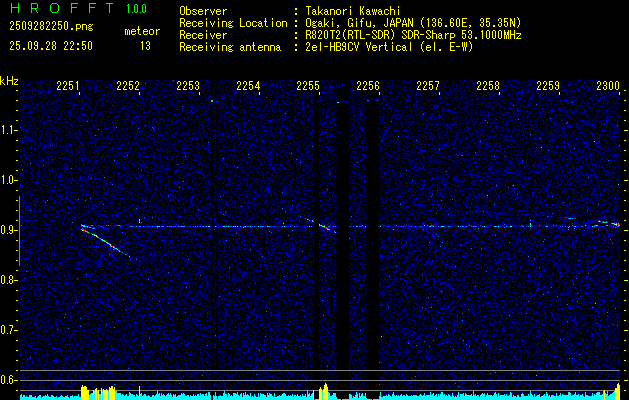
Task: Click the 2254 time marker
Action: point(248,85)
